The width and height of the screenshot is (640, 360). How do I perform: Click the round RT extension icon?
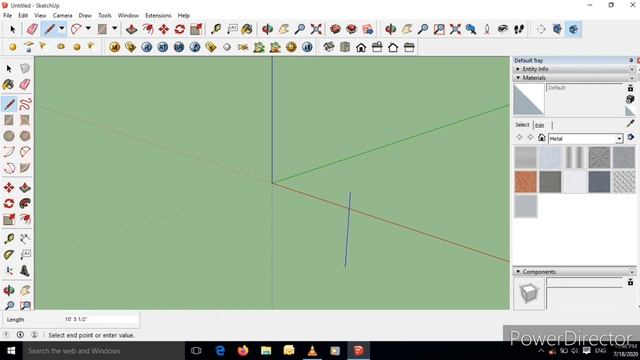[163, 47]
